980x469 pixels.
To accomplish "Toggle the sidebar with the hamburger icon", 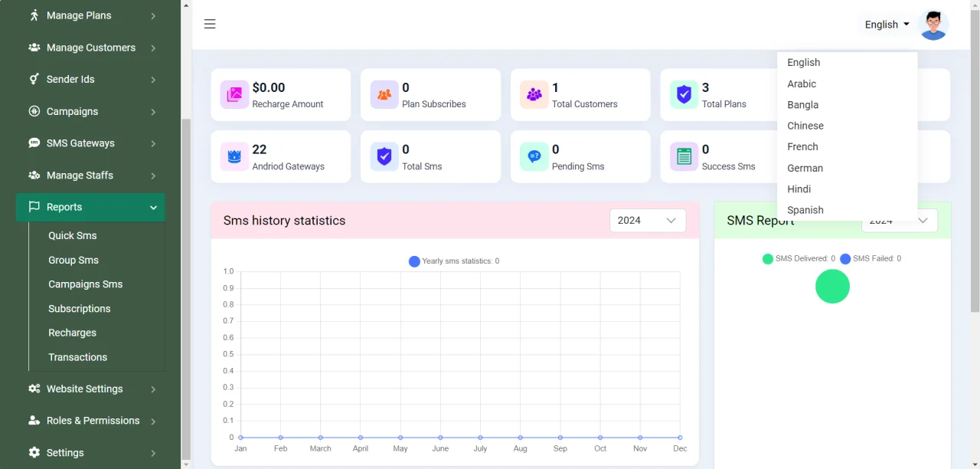I will point(210,24).
